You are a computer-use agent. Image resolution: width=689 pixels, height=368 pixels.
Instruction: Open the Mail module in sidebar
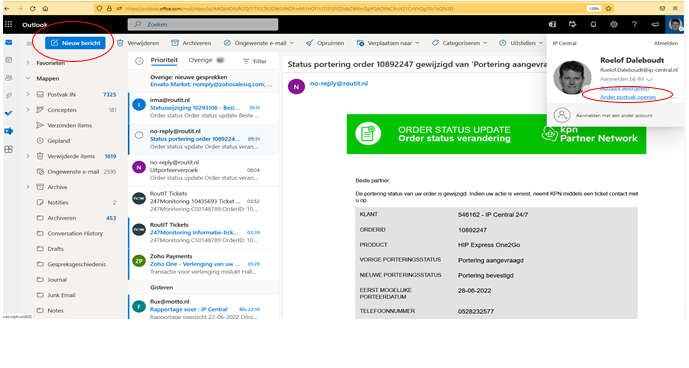pyautogui.click(x=8, y=43)
